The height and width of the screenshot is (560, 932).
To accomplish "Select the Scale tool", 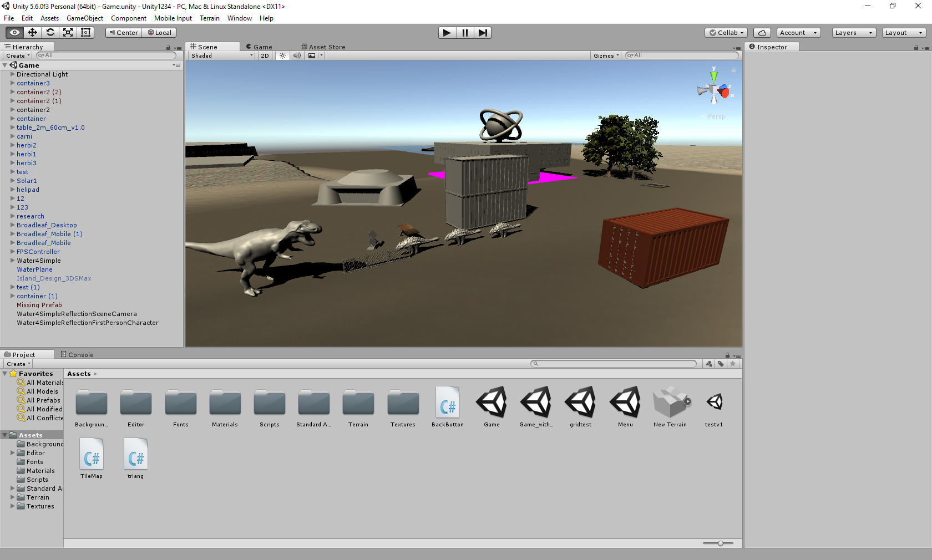I will point(68,33).
